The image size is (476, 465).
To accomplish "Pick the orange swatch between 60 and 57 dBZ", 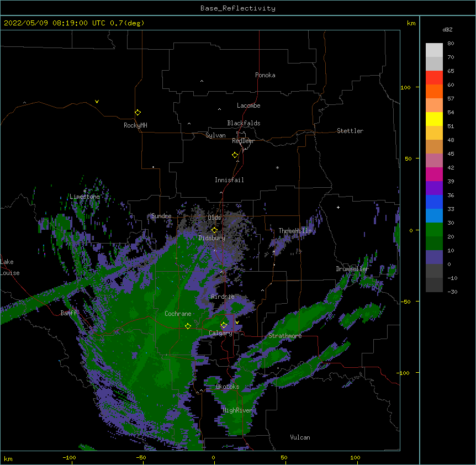I will 434,91.
